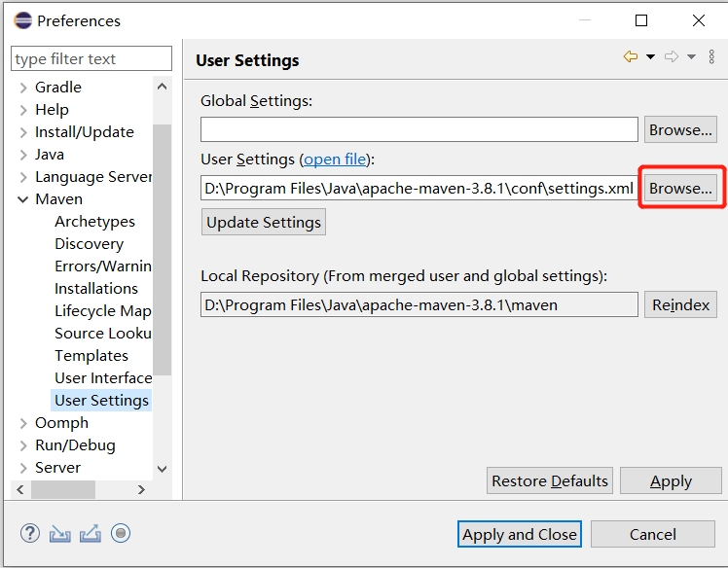Screen dimensions: 728x568
Task: Select Discovery under Maven
Action: tap(90, 244)
